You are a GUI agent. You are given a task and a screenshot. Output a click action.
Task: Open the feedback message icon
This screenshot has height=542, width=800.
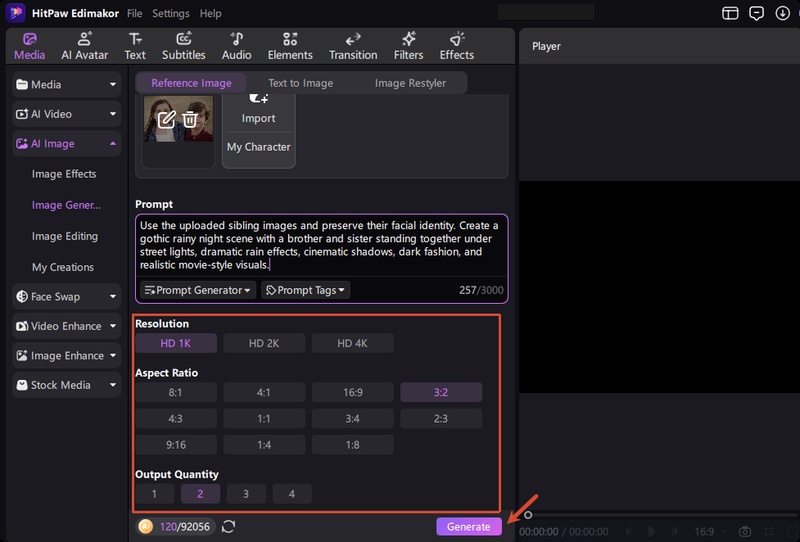point(756,13)
